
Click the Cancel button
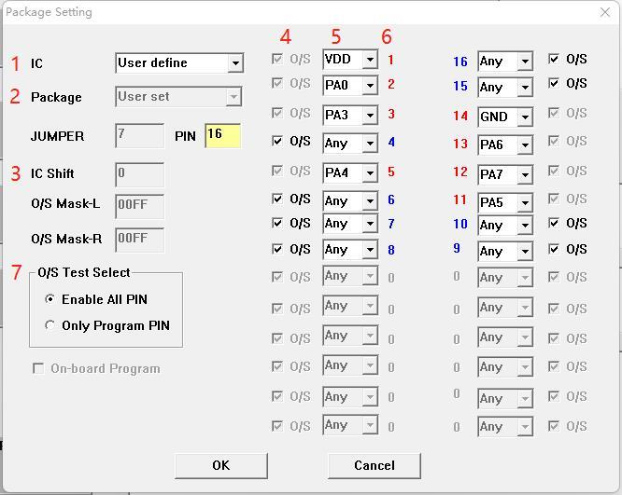coord(374,465)
